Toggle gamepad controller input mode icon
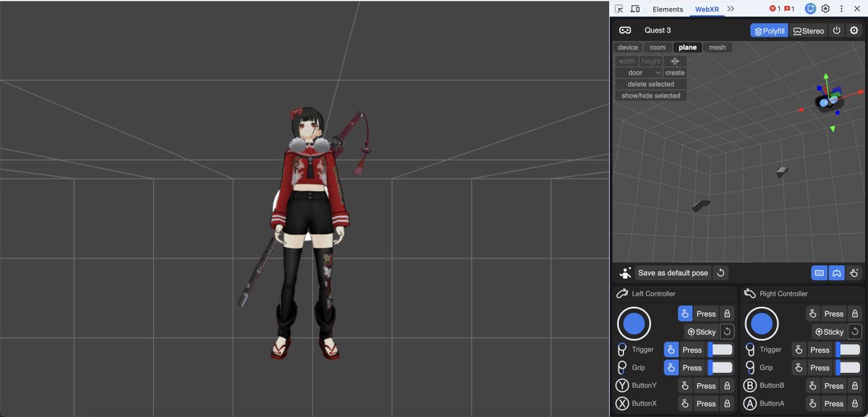Screen dimensions: 868x417 [x=837, y=273]
